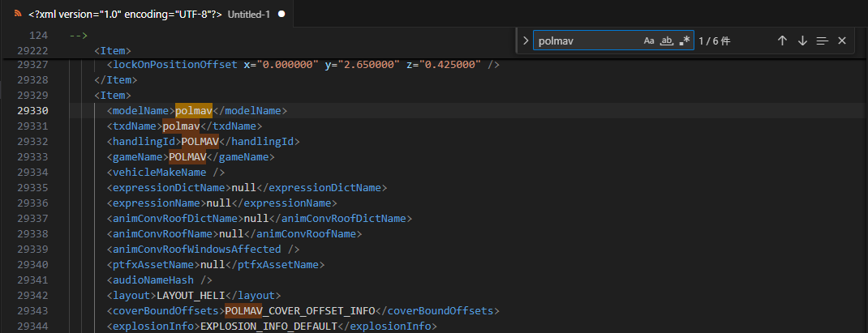Toggle Match Case in the find widget

(x=649, y=41)
